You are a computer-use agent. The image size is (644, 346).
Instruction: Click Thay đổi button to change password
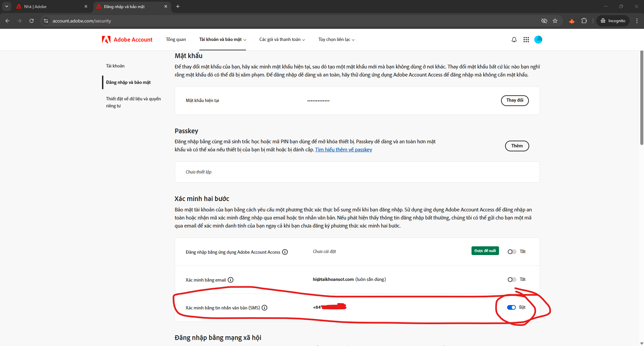[x=514, y=100]
